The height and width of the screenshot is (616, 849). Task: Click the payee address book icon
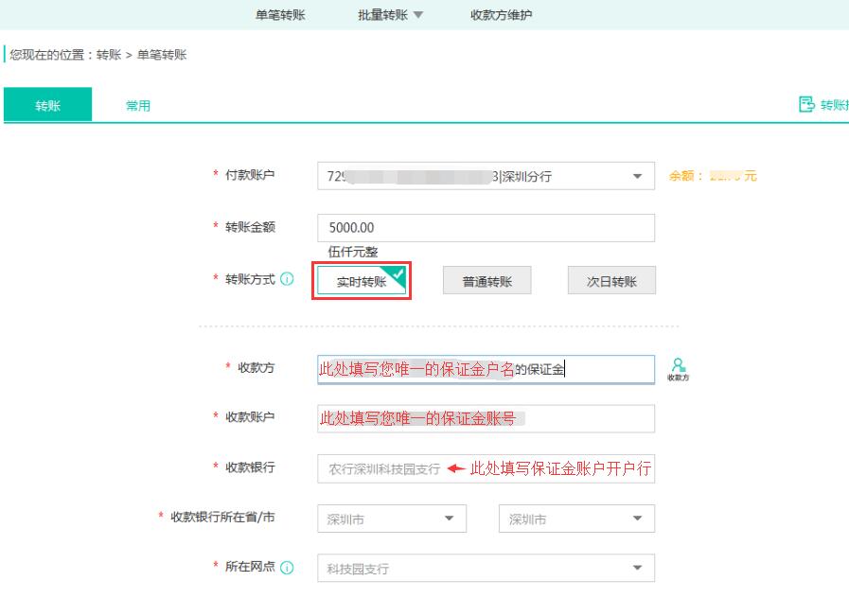(678, 368)
